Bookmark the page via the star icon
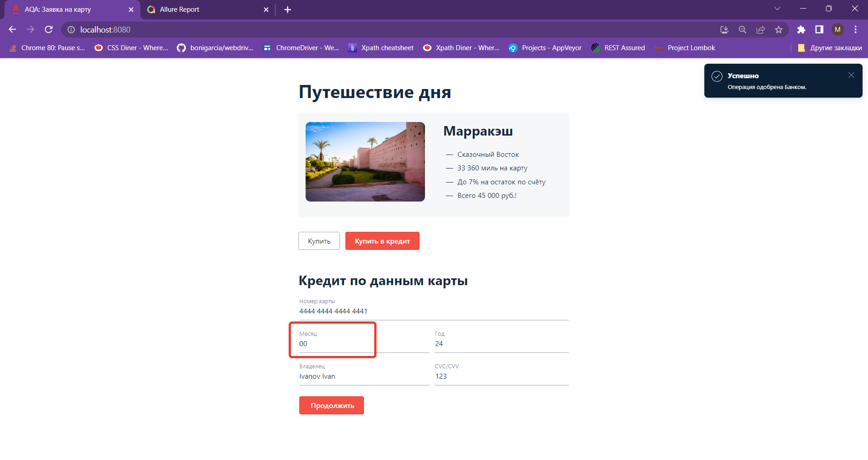Viewport: 868px width, 460px height. (778, 29)
